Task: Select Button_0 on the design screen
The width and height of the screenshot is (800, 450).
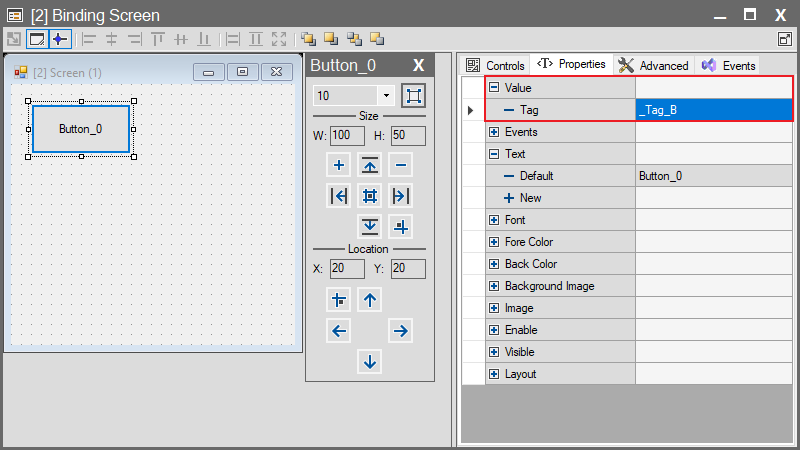Action: tap(80, 128)
